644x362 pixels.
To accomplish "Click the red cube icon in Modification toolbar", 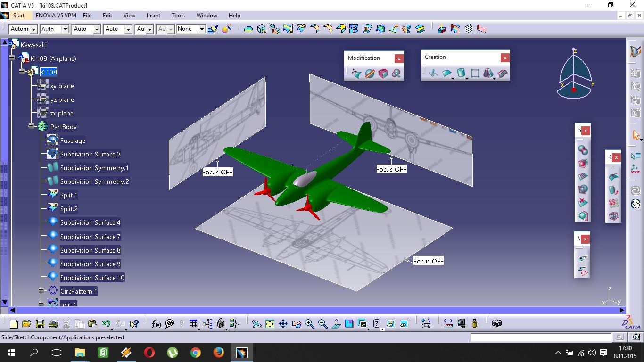I will [x=383, y=74].
